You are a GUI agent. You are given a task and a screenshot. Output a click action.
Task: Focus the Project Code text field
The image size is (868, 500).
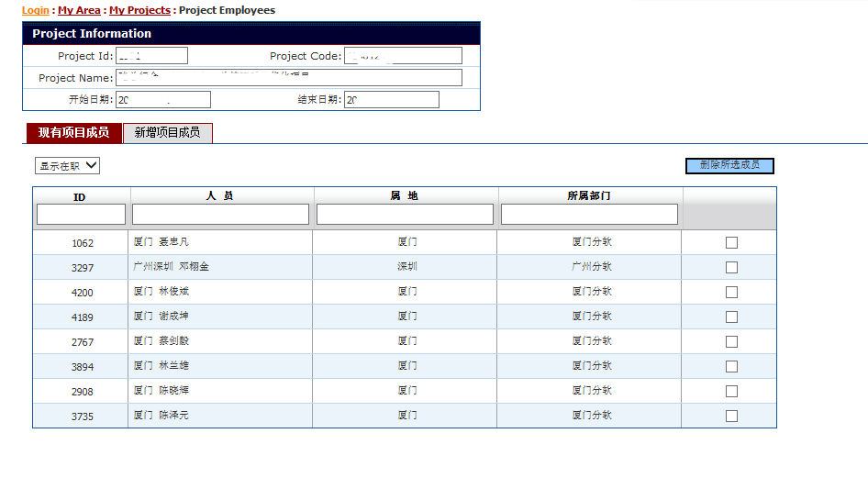click(x=403, y=56)
